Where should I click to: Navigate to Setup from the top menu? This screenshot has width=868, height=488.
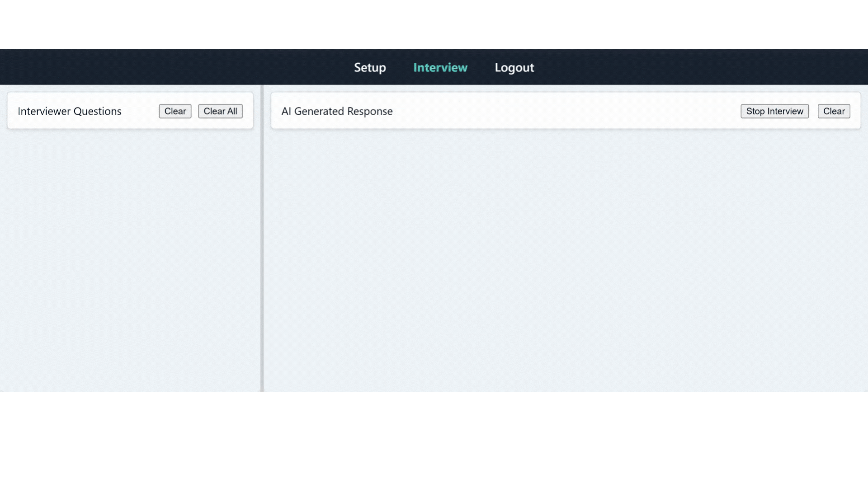tap(370, 67)
